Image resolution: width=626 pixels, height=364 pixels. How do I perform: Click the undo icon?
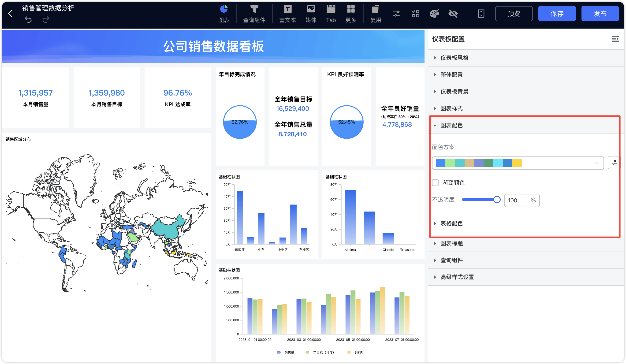28,19
